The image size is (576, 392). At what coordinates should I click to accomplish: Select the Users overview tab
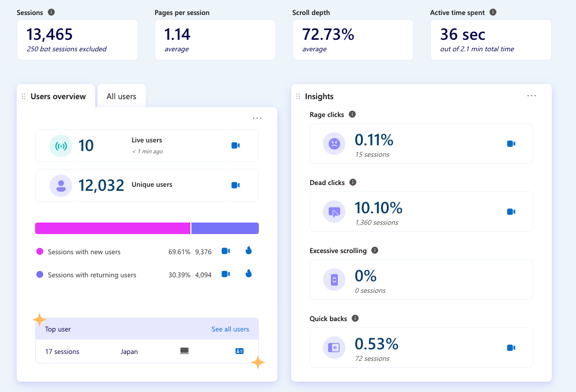58,96
